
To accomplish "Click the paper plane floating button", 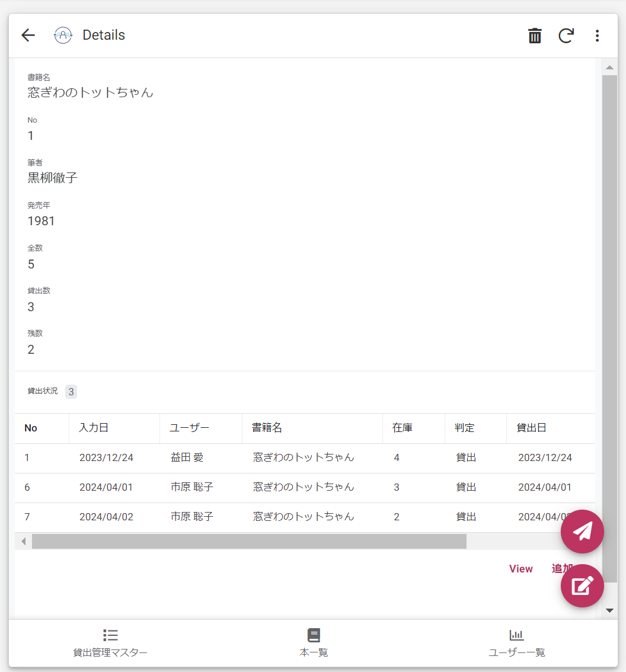I will pos(582,532).
